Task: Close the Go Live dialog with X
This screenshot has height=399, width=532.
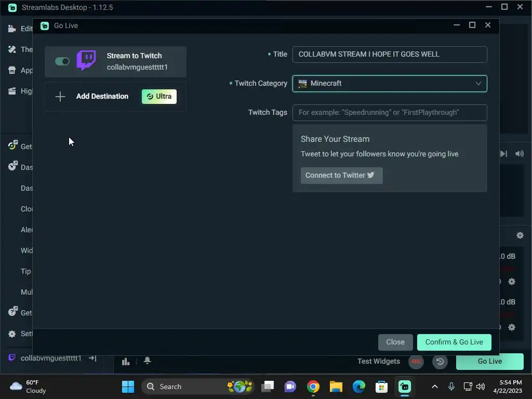Action: tap(487, 25)
